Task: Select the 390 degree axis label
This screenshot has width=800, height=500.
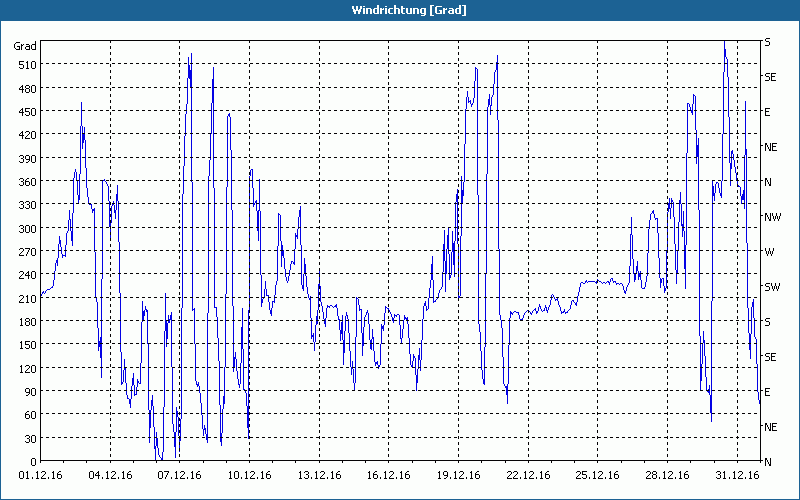Action: point(27,159)
